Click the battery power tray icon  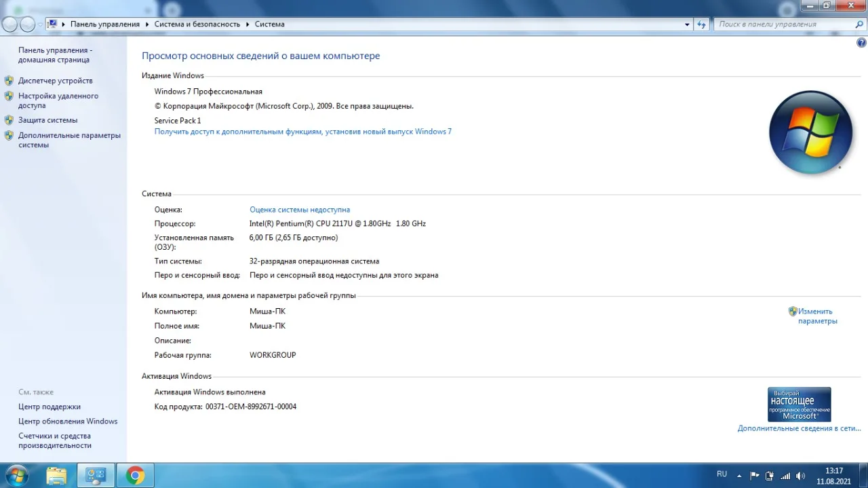click(x=770, y=476)
